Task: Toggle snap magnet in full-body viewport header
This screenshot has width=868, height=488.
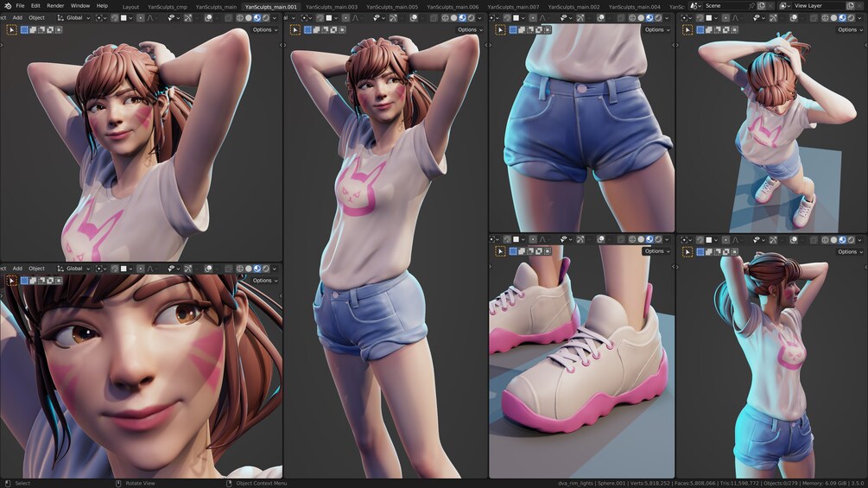Action: point(320,17)
